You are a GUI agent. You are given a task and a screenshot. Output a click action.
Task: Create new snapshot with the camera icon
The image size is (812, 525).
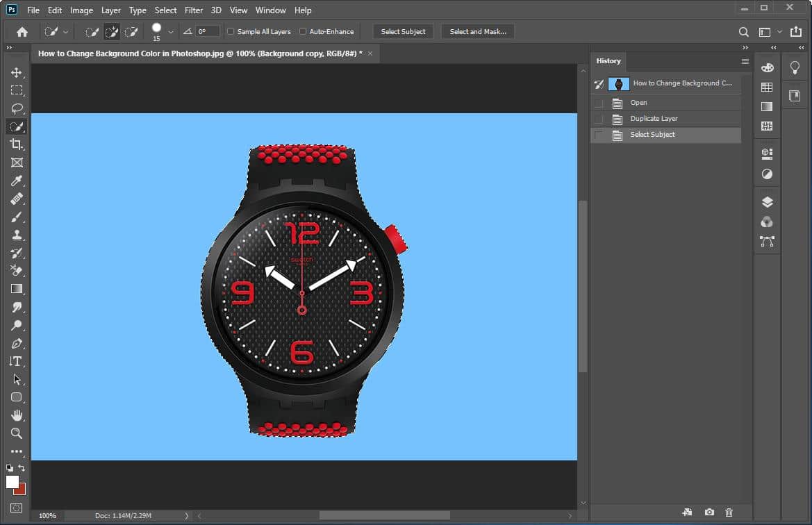(x=709, y=510)
